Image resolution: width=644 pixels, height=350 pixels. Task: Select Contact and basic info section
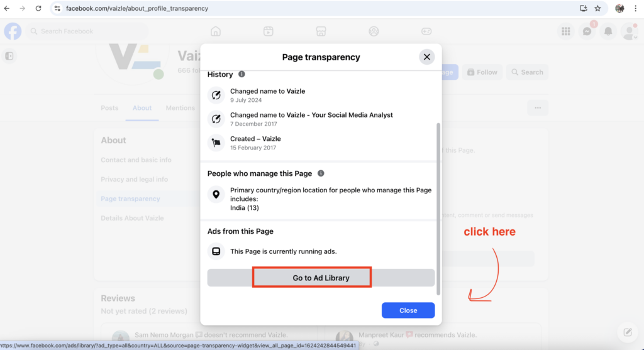coord(136,160)
